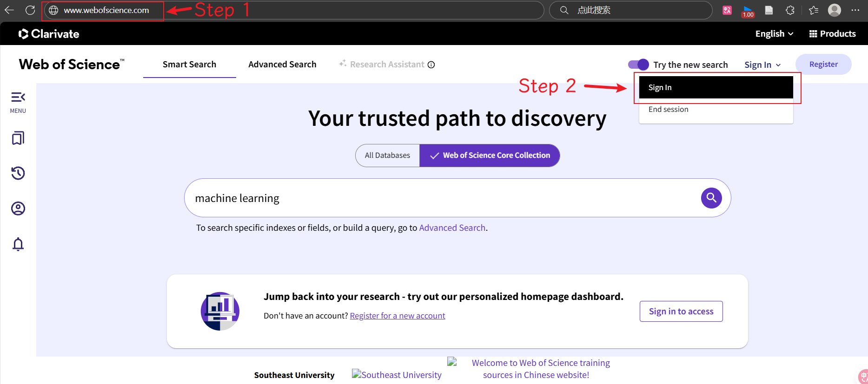Open alerts bell icon in sidebar

18,244
